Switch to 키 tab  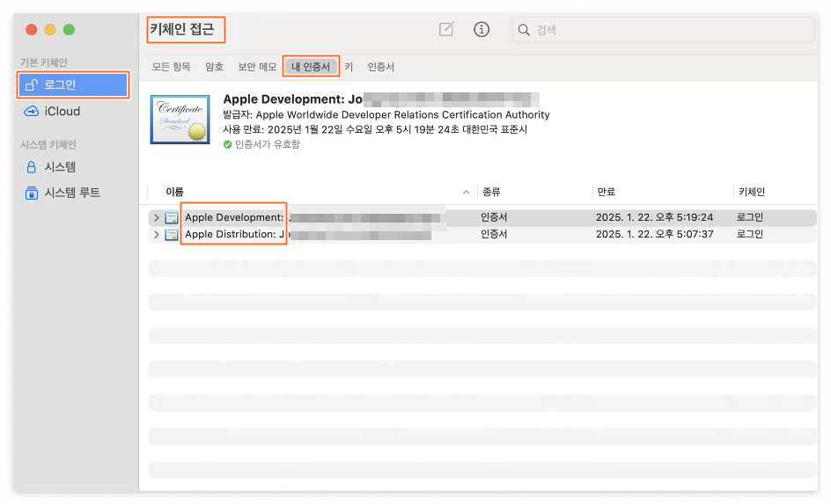coord(349,67)
